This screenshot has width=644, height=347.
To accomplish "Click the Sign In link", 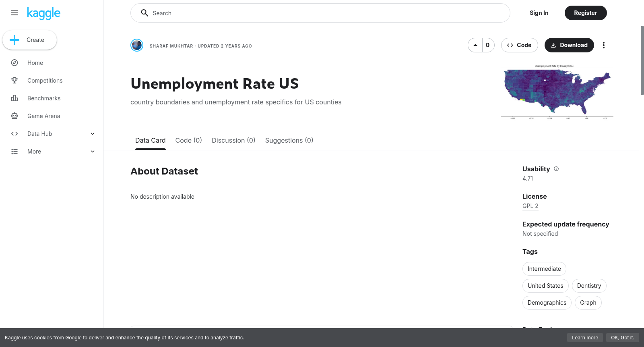I will (x=539, y=13).
